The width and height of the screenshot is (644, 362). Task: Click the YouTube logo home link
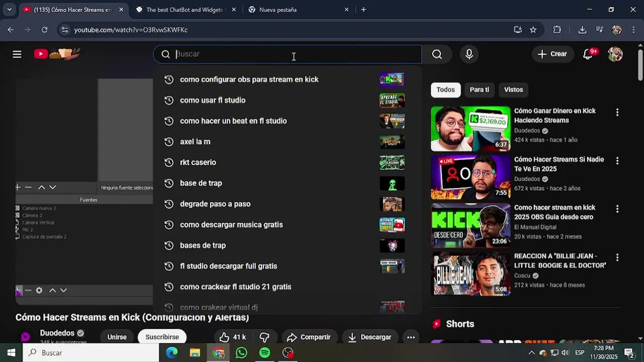click(57, 53)
